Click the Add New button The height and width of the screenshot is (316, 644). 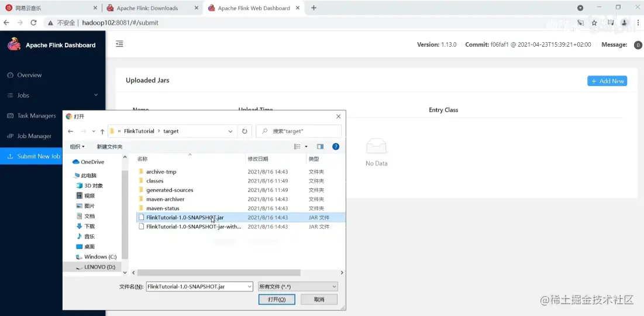pos(607,81)
